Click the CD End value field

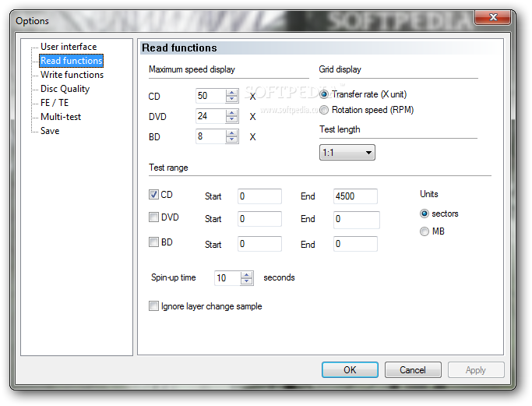point(355,196)
